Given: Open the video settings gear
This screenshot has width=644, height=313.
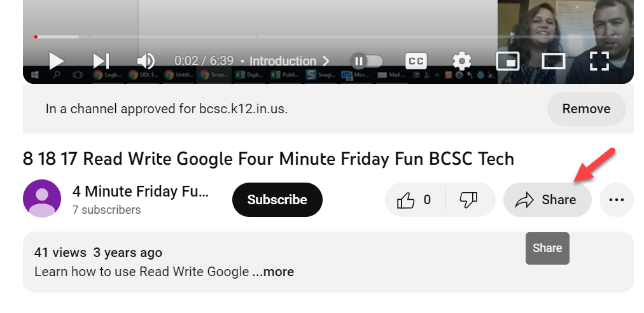Looking at the screenshot, I should point(461,61).
